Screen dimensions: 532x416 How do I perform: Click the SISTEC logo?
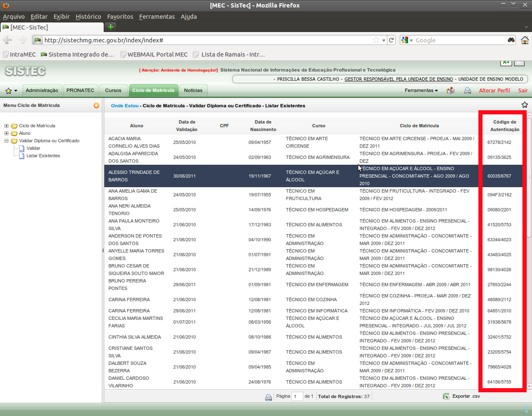pyautogui.click(x=25, y=71)
